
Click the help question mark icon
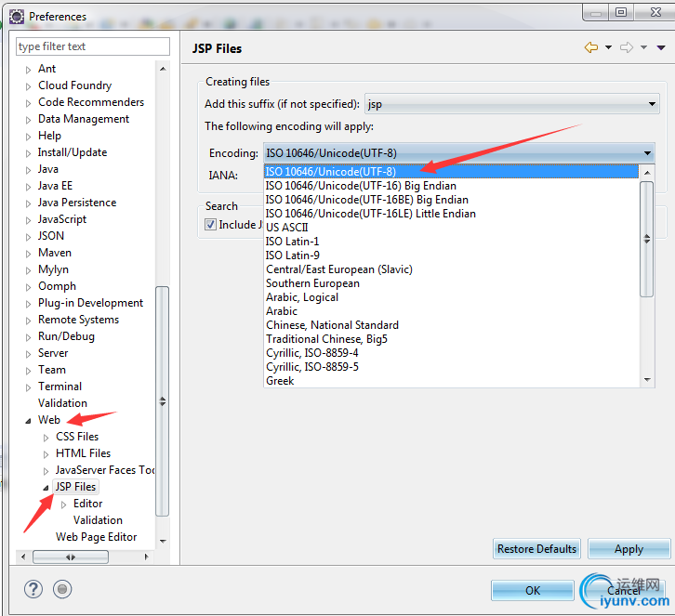point(33,589)
